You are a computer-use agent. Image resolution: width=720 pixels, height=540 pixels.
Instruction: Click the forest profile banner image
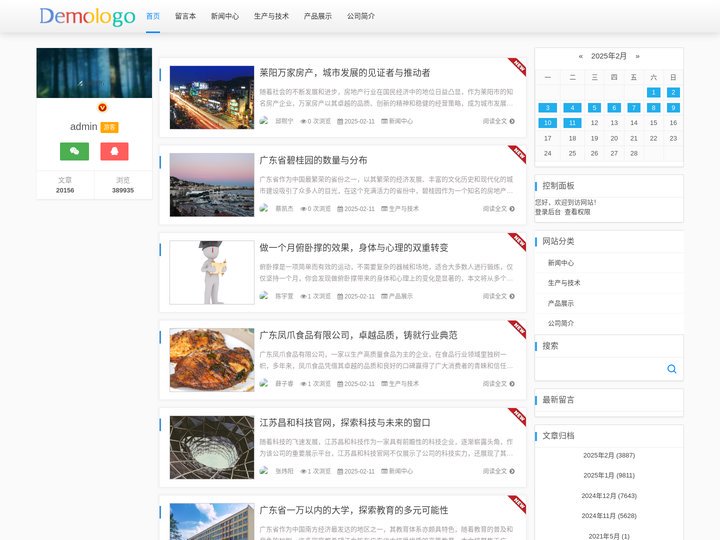tap(94, 73)
